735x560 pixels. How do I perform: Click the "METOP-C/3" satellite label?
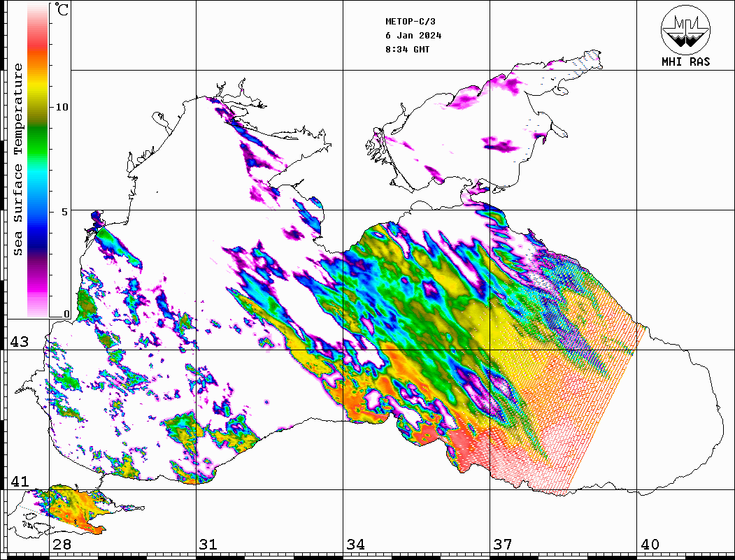411,22
